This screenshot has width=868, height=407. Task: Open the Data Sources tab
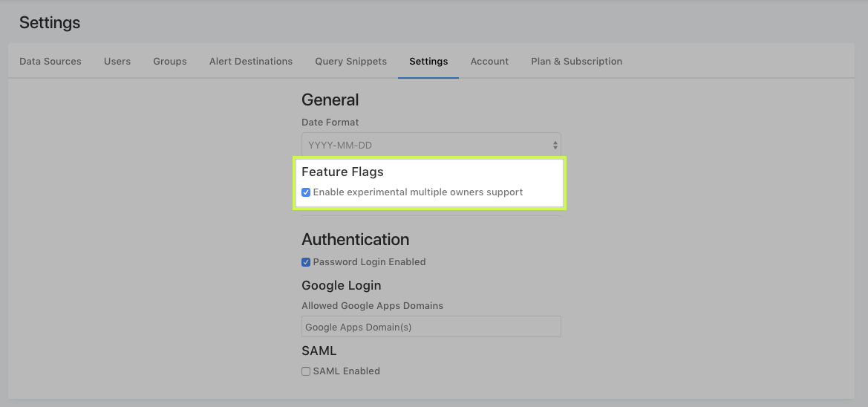tap(50, 62)
